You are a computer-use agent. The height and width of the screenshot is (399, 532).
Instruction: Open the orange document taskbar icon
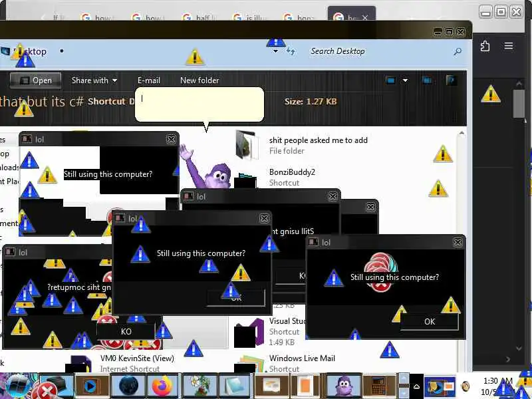coord(306,386)
